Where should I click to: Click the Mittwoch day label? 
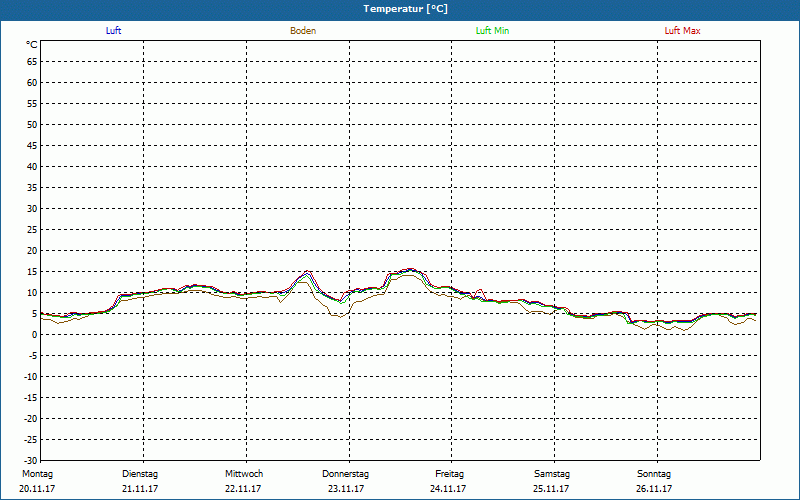[x=244, y=474]
